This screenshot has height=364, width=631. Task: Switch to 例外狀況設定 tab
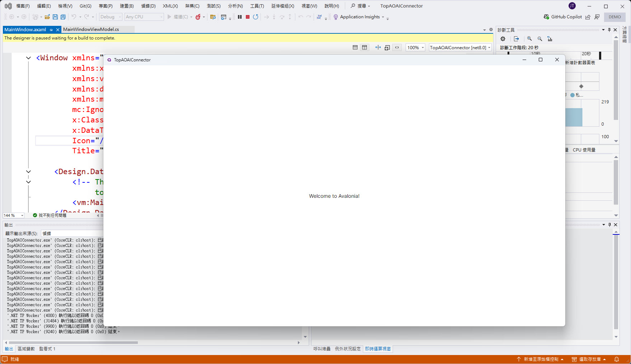pyautogui.click(x=348, y=349)
